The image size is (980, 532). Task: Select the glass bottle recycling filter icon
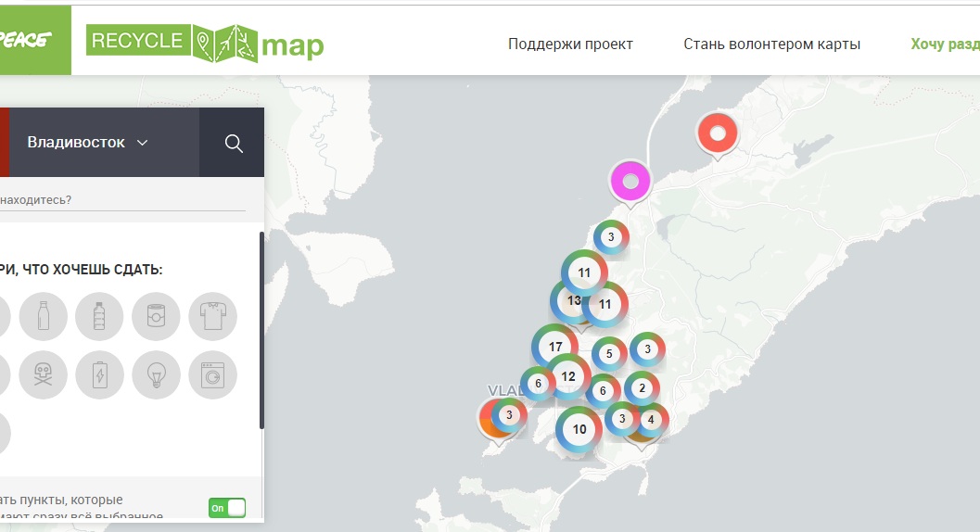point(44,316)
